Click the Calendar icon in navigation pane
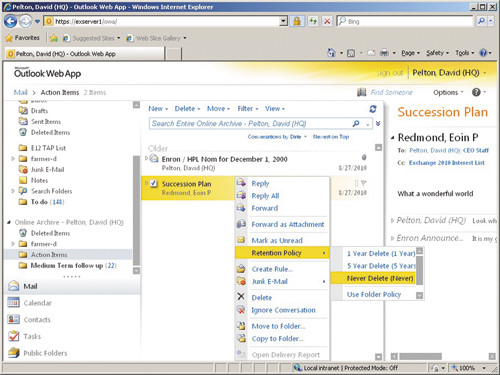 pyautogui.click(x=14, y=303)
